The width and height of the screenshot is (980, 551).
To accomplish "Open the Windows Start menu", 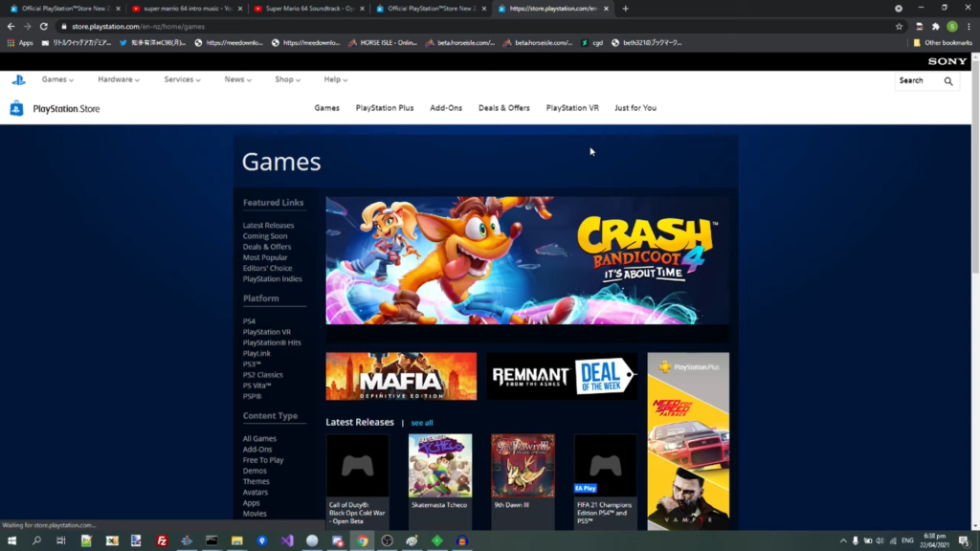I will [x=11, y=541].
